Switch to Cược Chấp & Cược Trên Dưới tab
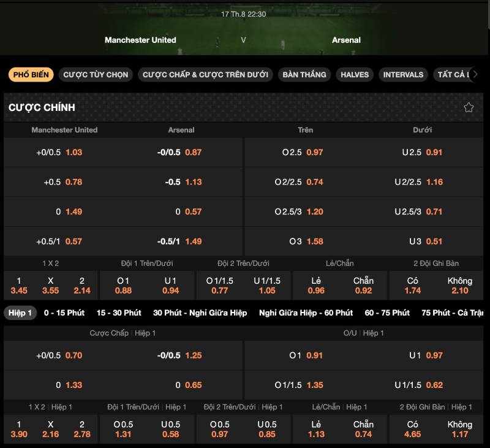This screenshot has width=490, height=448. [205, 75]
